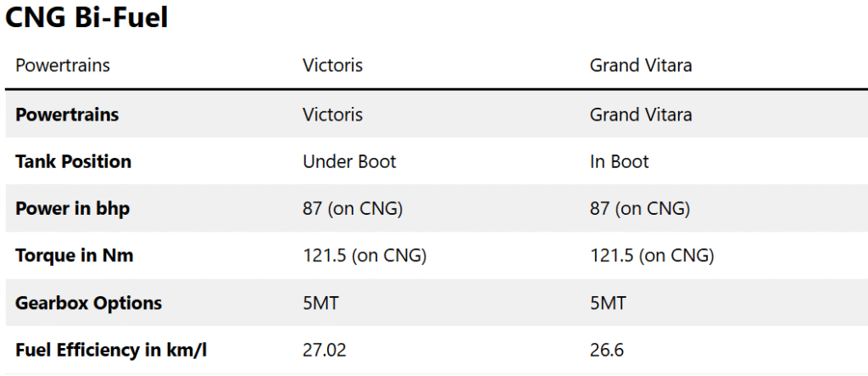Click Grand Vitara power value 87 (on CNG)
This screenshot has width=868, height=376.
(639, 209)
